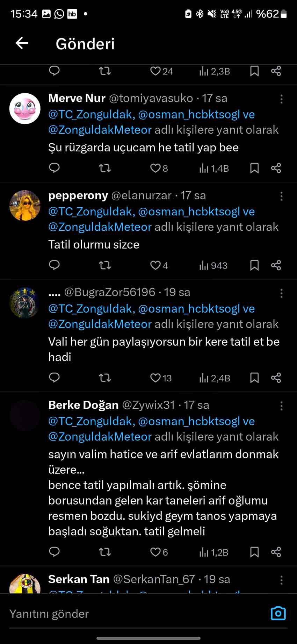Open camera in reply field
The height and width of the screenshot is (644, 297).
[278, 614]
